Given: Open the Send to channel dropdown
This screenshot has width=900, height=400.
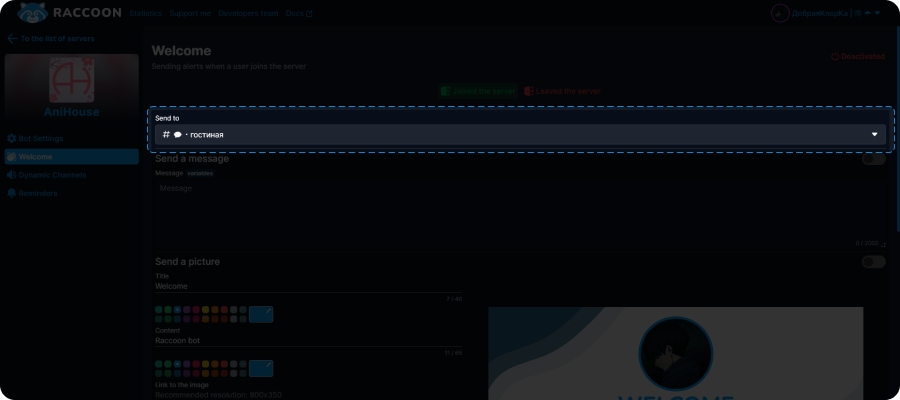Looking at the screenshot, I should click(x=520, y=134).
